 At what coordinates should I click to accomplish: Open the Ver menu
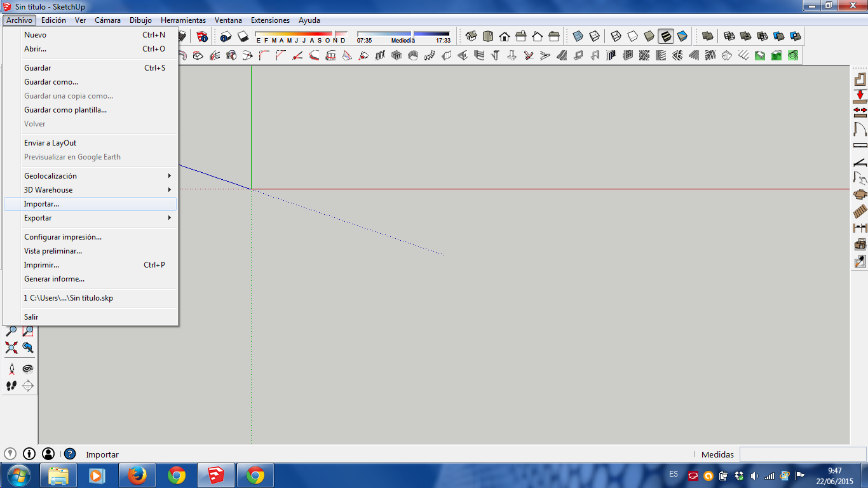click(80, 20)
